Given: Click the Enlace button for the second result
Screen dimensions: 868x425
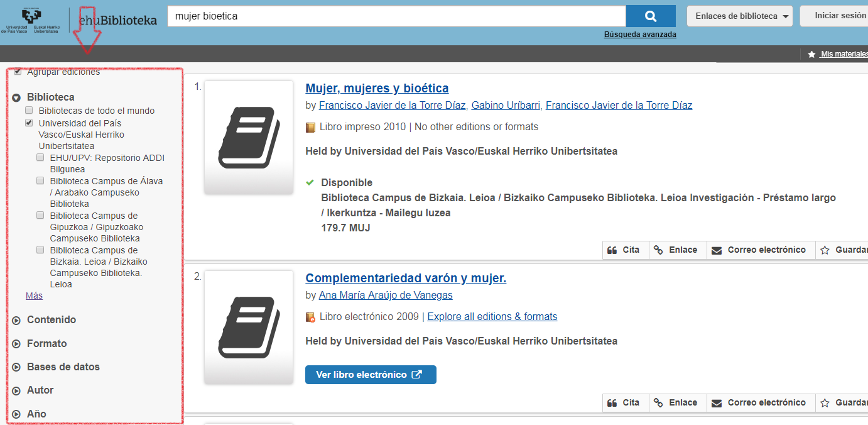Looking at the screenshot, I should (676, 403).
